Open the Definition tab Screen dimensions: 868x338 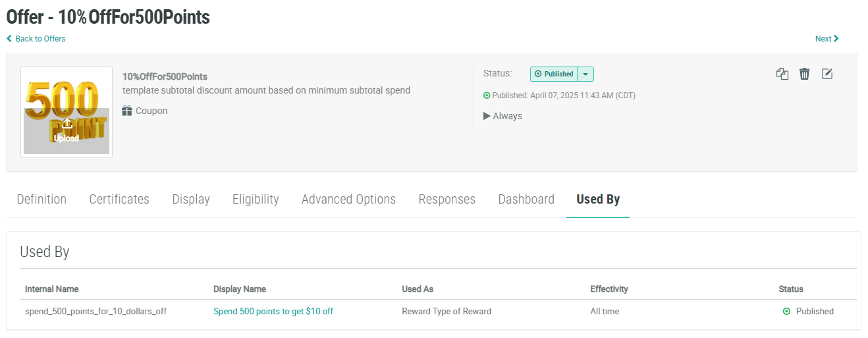pyautogui.click(x=41, y=199)
